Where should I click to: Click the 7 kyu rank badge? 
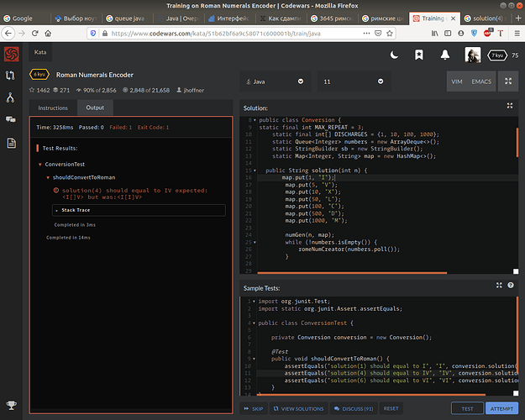(x=497, y=55)
